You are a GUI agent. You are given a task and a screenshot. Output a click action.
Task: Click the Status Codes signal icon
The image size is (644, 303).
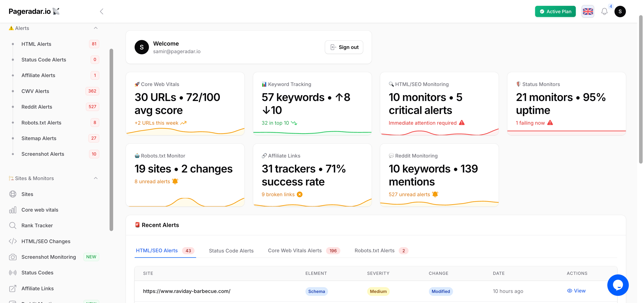point(13,273)
